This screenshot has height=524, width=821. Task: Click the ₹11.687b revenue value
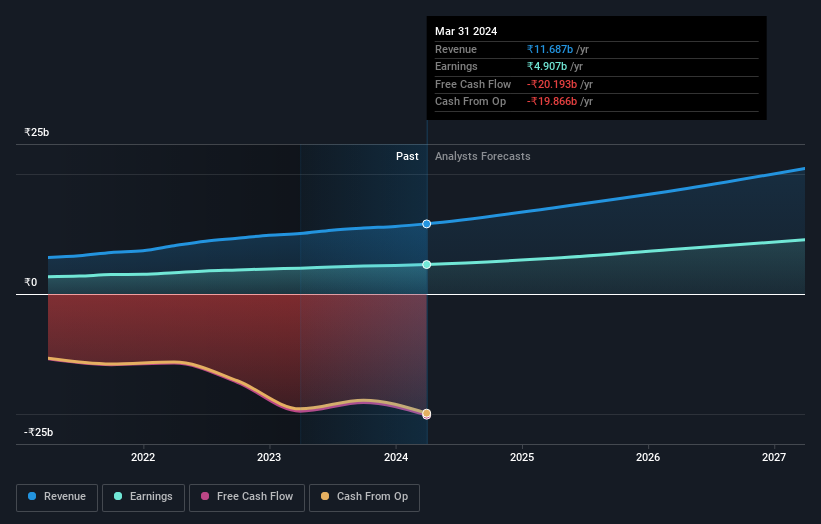(550, 49)
